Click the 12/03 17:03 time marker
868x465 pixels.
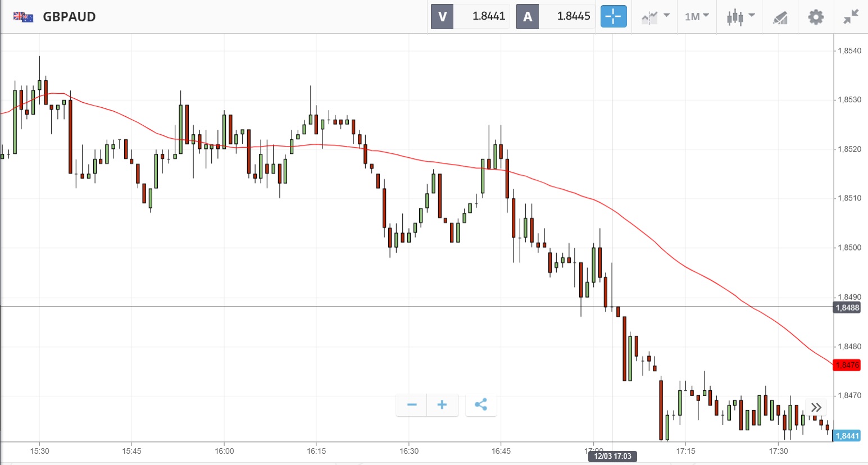(612, 456)
